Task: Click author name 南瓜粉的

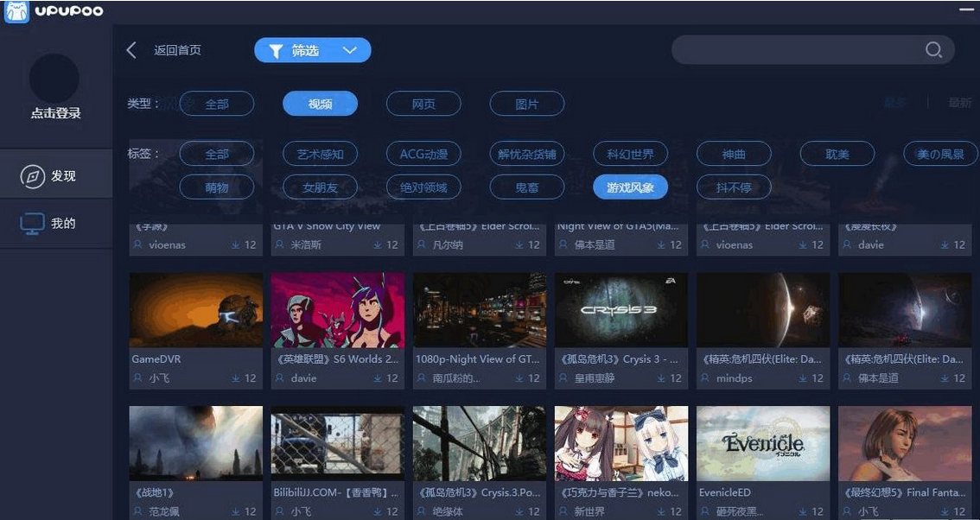Action: (456, 378)
